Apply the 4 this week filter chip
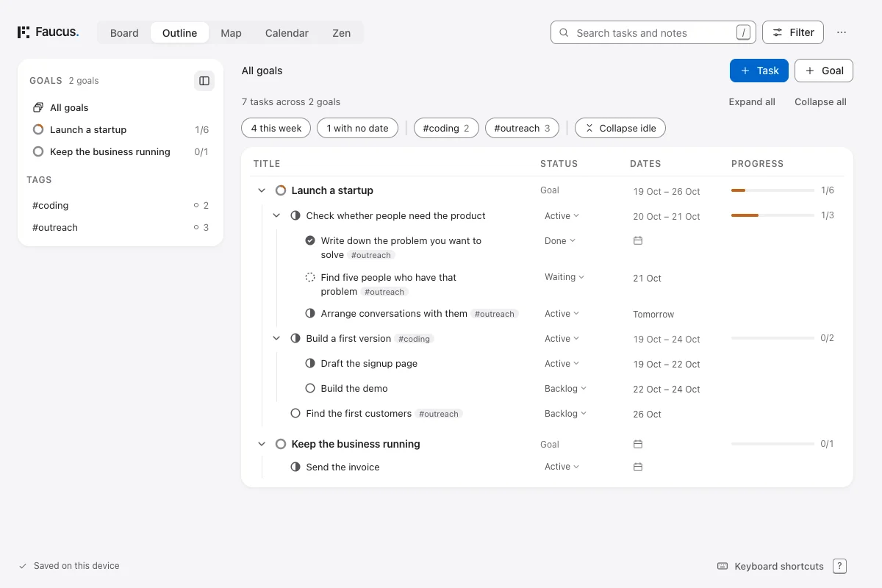The height and width of the screenshot is (588, 882). point(276,128)
